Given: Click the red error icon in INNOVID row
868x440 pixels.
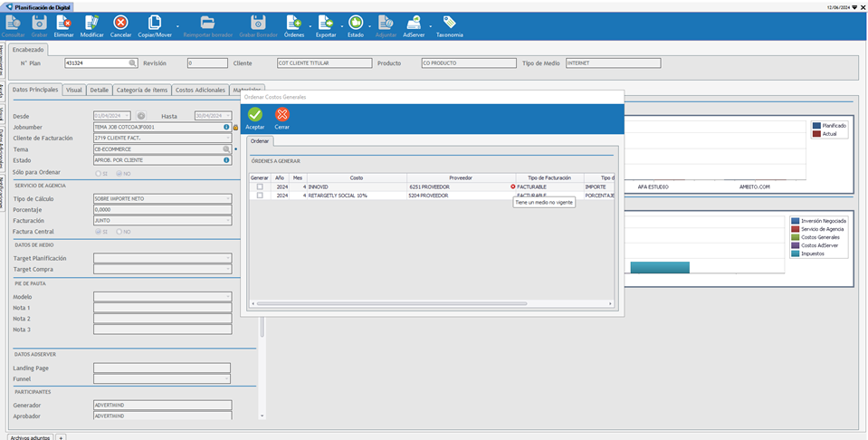Looking at the screenshot, I should [x=512, y=187].
